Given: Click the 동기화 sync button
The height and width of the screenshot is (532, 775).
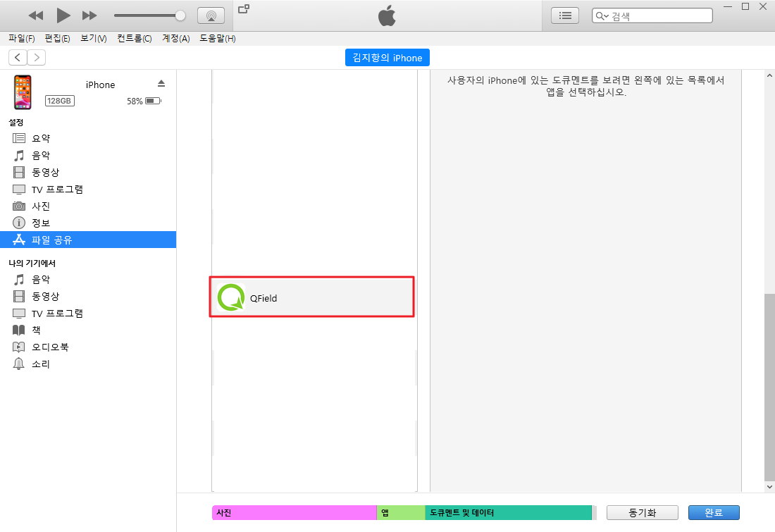Looking at the screenshot, I should click(x=642, y=512).
